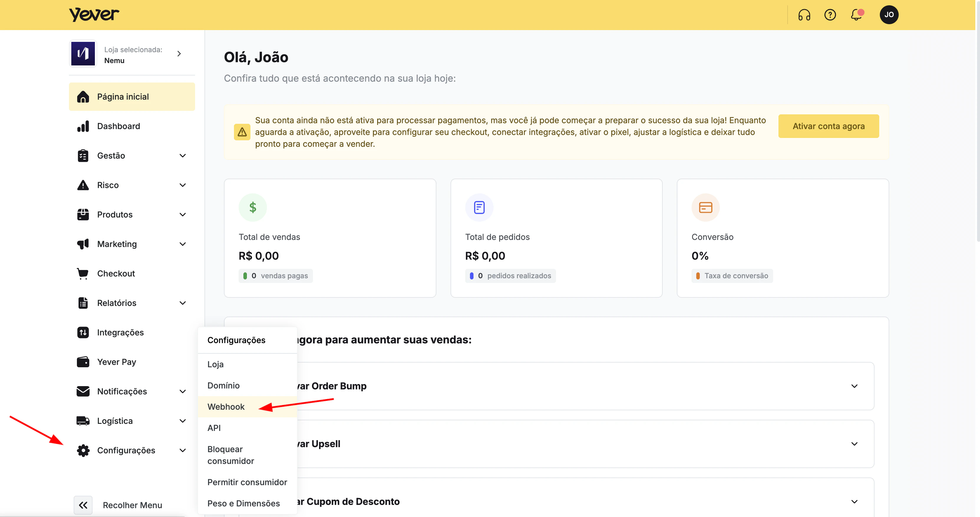Expand the Upsell accordion arrow
The width and height of the screenshot is (980, 517).
(854, 444)
